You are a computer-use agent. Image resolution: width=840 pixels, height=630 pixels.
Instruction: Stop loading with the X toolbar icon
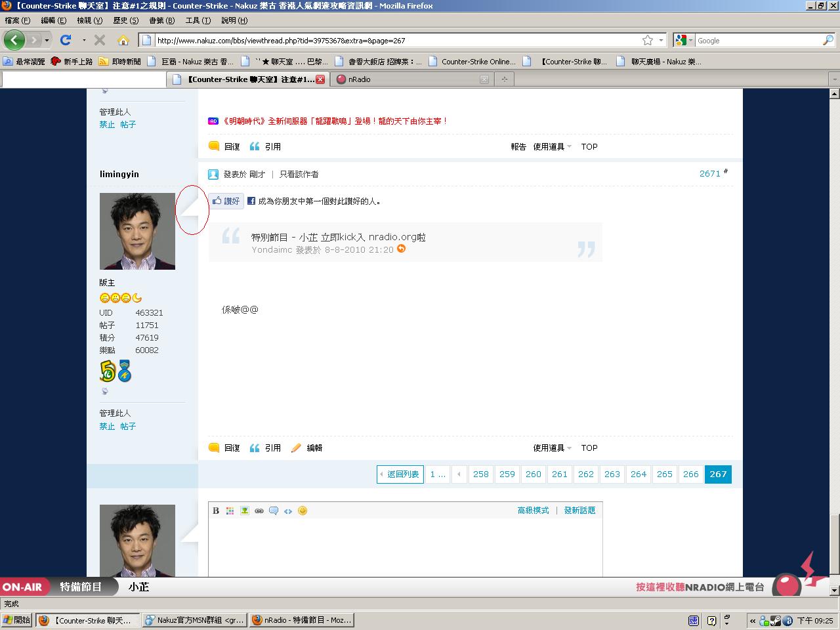coord(100,40)
